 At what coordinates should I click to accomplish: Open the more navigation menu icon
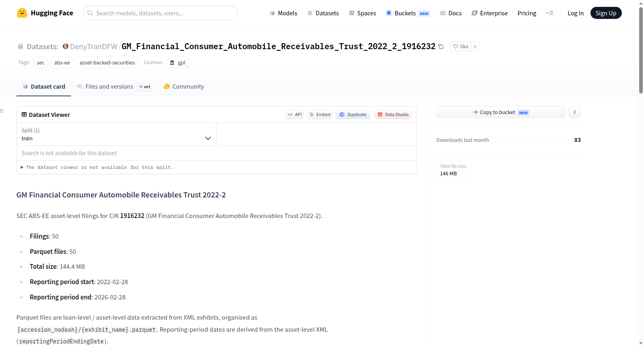(x=549, y=13)
